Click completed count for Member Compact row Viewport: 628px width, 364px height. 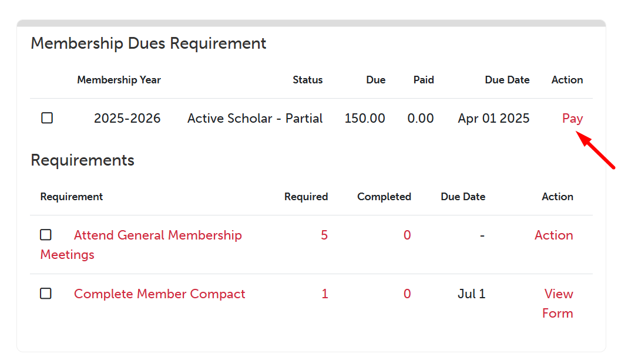point(407,294)
